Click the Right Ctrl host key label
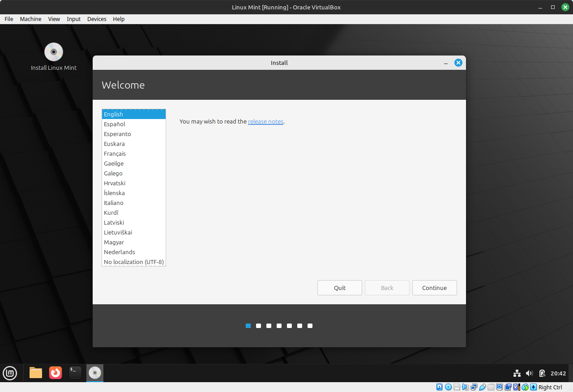573x392 pixels. click(x=551, y=387)
